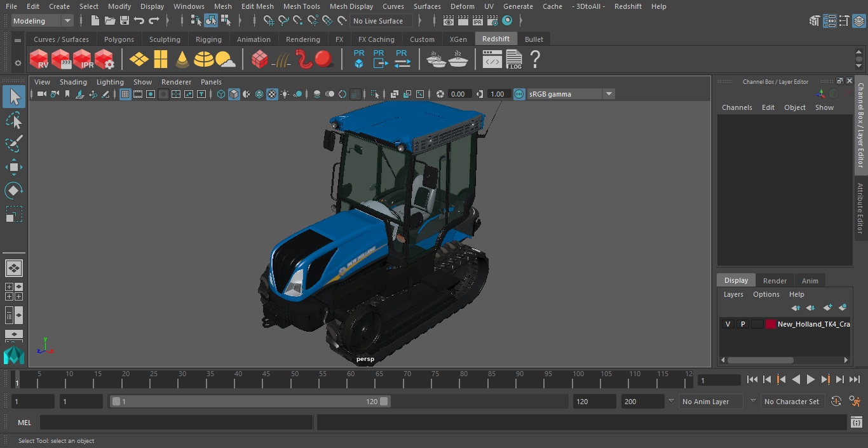Create Redshift sun and sky light

click(x=226, y=60)
